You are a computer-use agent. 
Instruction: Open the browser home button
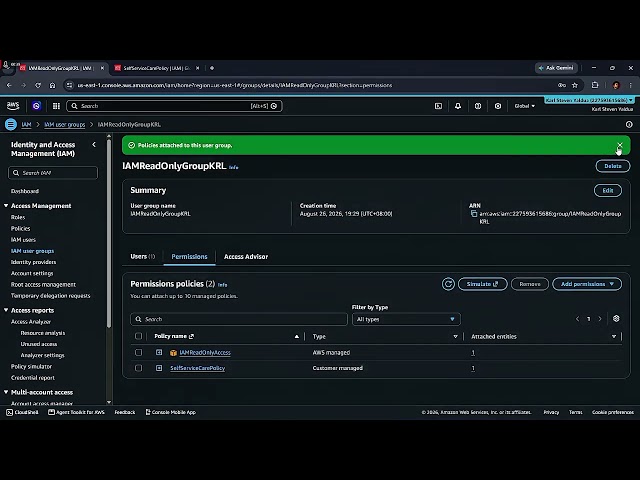52,85
